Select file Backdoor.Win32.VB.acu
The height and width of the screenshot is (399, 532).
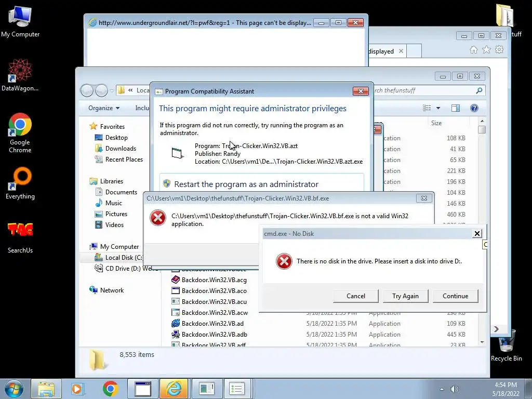click(x=214, y=302)
